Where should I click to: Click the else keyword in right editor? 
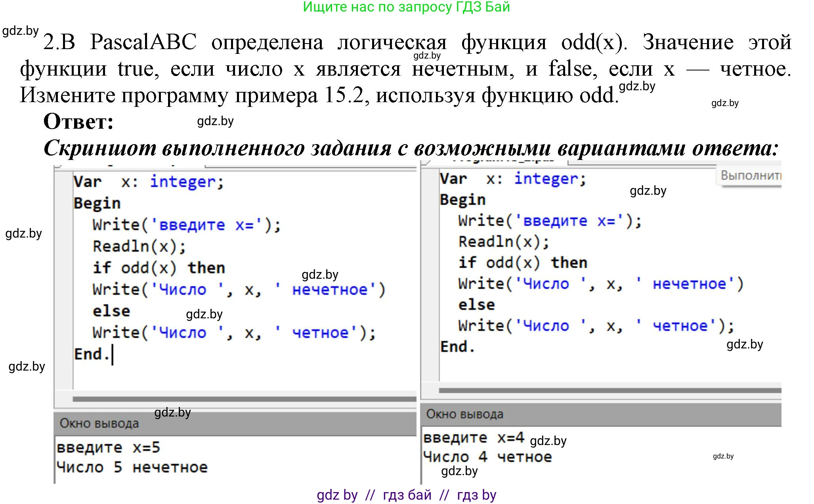[476, 305]
